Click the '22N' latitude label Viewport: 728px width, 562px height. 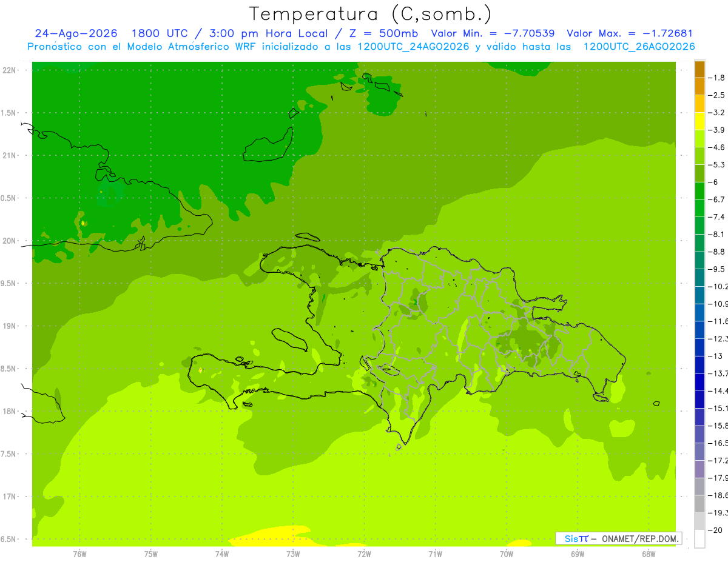click(x=9, y=70)
